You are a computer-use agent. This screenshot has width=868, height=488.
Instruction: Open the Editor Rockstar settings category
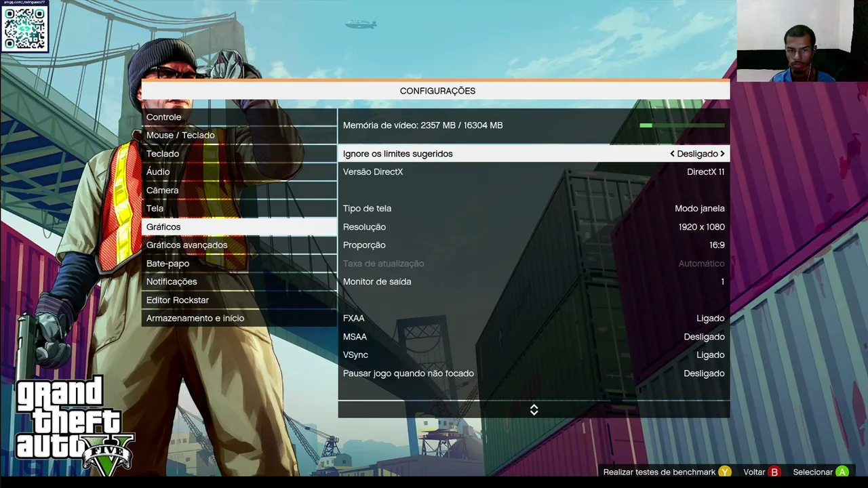(x=239, y=300)
